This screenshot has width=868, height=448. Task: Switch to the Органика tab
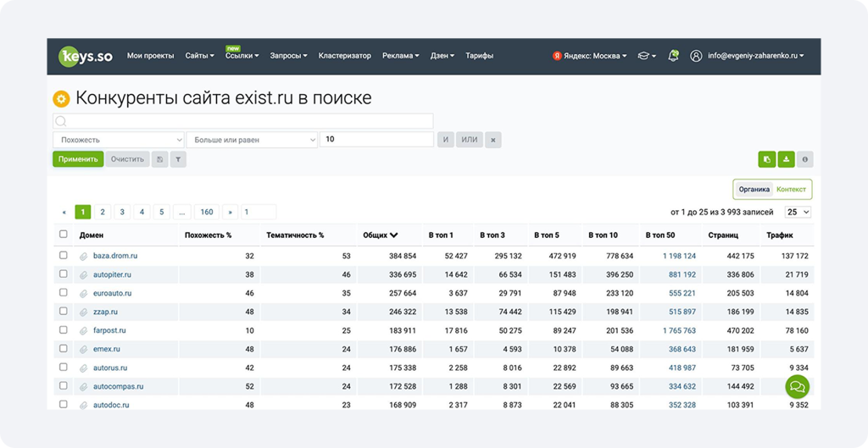754,189
